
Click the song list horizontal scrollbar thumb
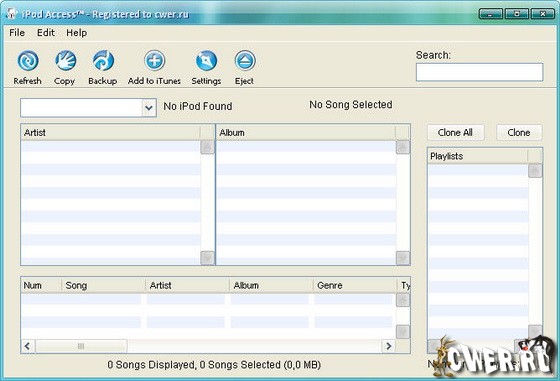[x=81, y=346]
